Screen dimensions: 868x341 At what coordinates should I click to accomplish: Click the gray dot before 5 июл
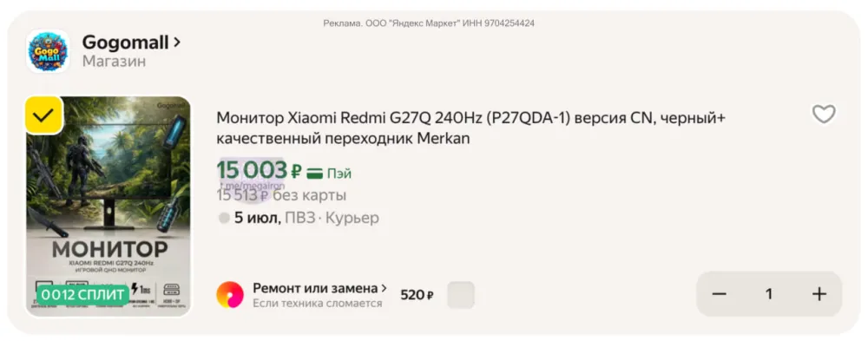[x=224, y=218]
